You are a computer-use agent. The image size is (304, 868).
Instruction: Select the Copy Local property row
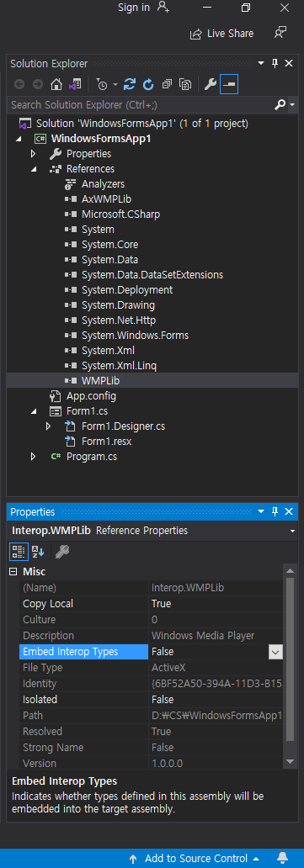tap(152, 603)
